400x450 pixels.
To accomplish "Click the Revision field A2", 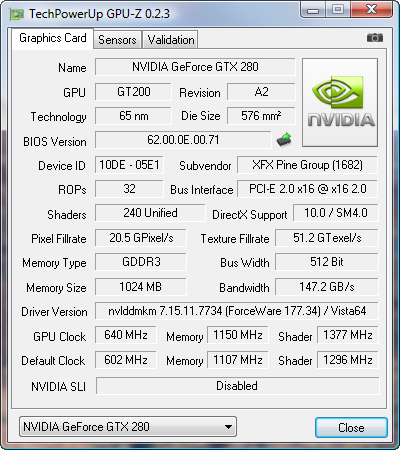I will (261, 92).
